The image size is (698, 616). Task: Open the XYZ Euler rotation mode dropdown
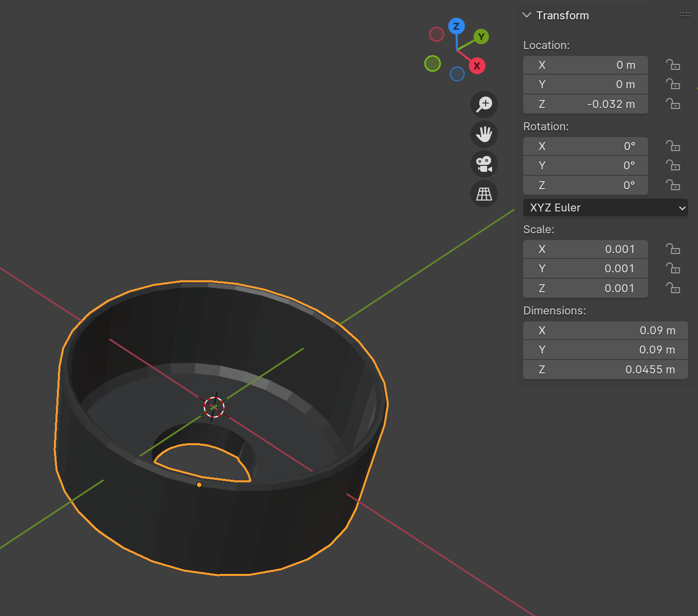tap(605, 207)
